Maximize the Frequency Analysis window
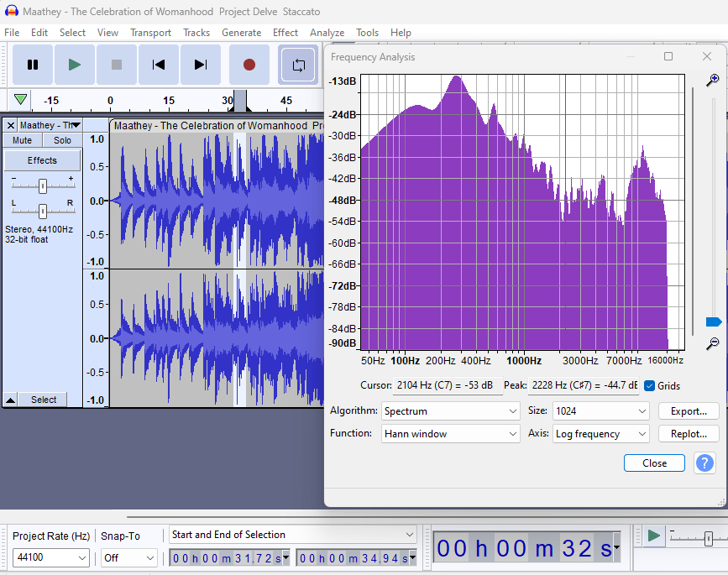The height and width of the screenshot is (575, 728). click(668, 56)
